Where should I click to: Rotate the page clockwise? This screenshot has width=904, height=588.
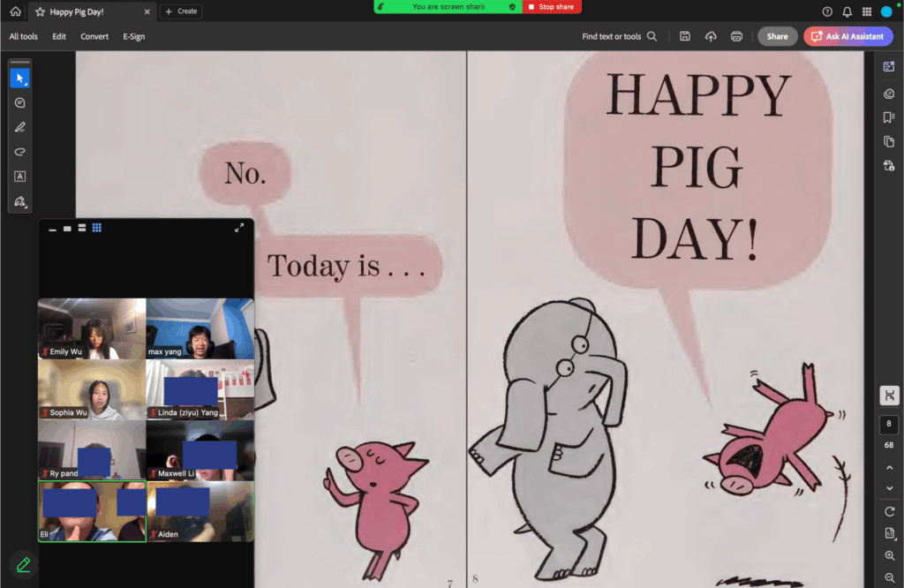(x=889, y=512)
